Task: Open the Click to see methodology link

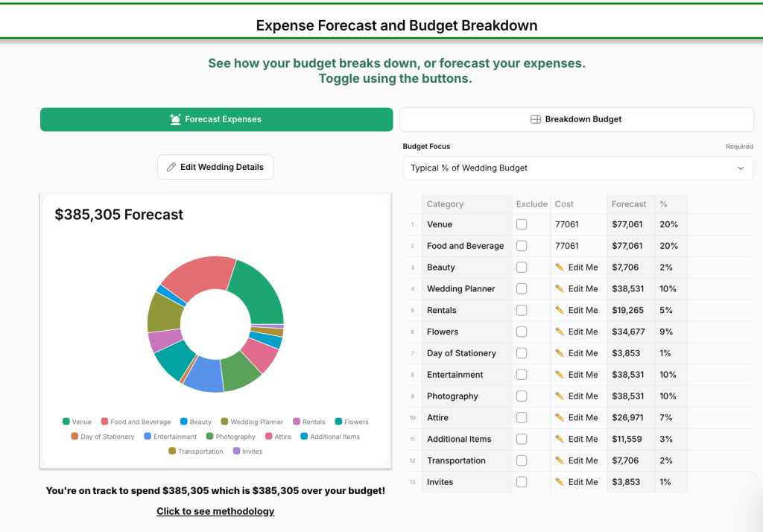Action: click(x=215, y=511)
